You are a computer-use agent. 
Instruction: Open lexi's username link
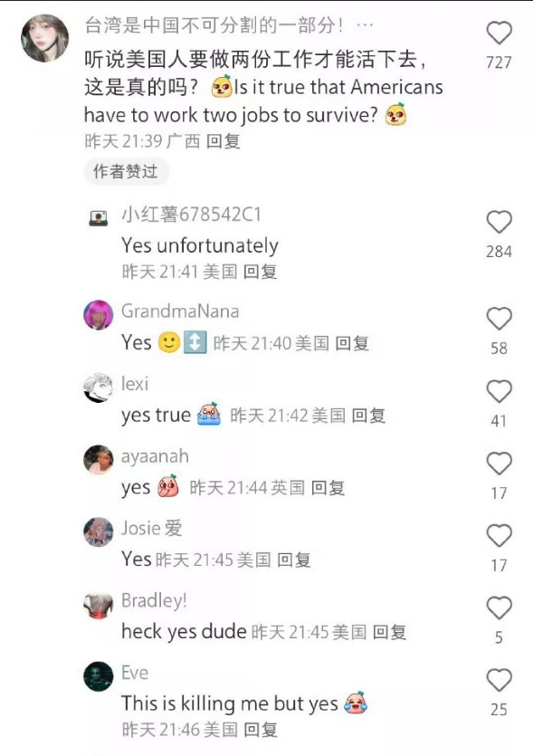point(135,384)
